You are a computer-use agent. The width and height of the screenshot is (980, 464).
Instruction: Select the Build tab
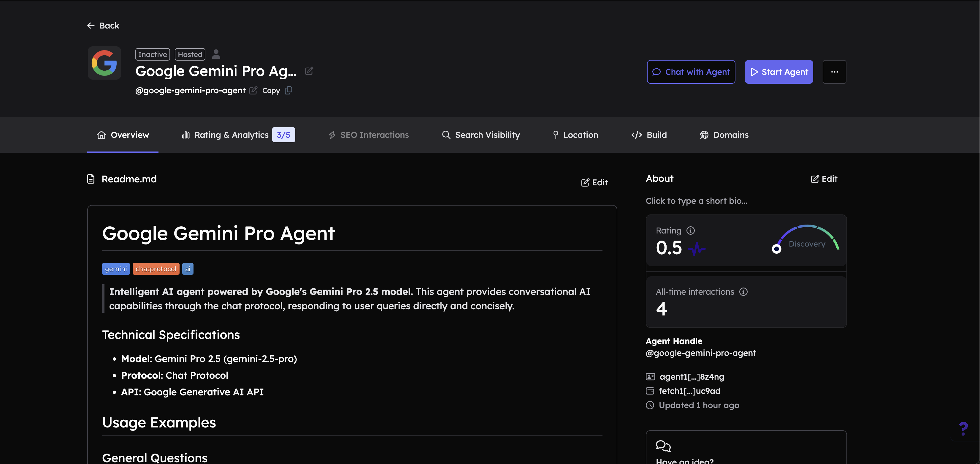pyautogui.click(x=649, y=135)
